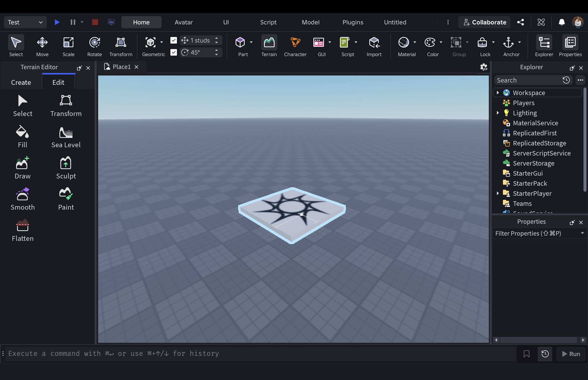Viewport: 588px width, 380px height.
Task: Open Filter Properties dropdown arrow
Action: (x=582, y=233)
